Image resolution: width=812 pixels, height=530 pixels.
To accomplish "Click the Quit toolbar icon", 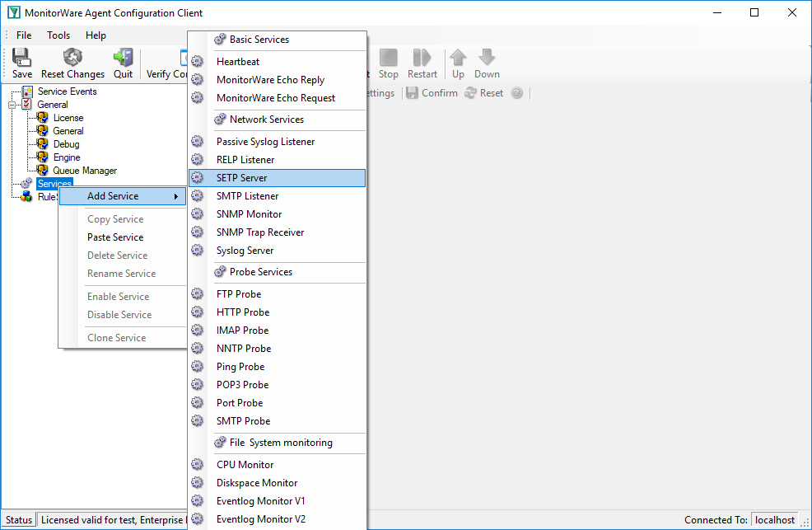I will (124, 57).
